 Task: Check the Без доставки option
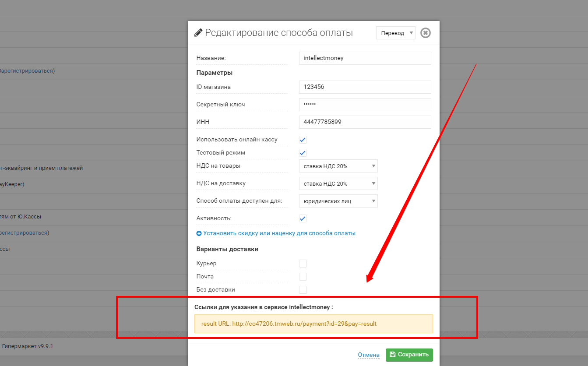click(x=303, y=290)
